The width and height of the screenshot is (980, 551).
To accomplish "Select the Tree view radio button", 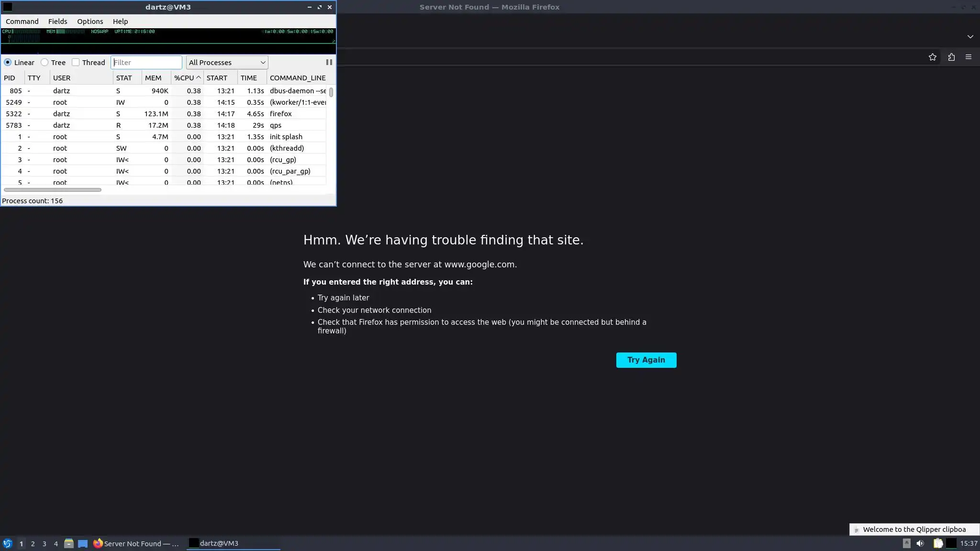I will pos(45,63).
